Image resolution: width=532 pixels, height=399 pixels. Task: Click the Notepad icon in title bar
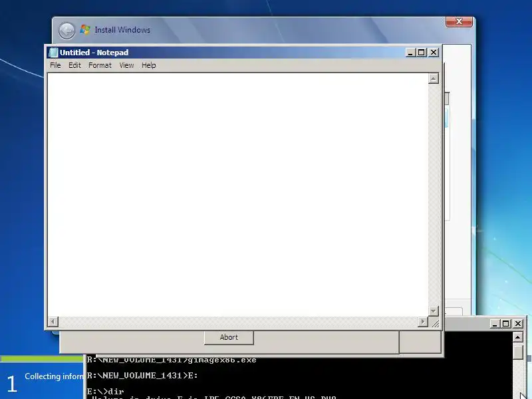click(x=53, y=53)
